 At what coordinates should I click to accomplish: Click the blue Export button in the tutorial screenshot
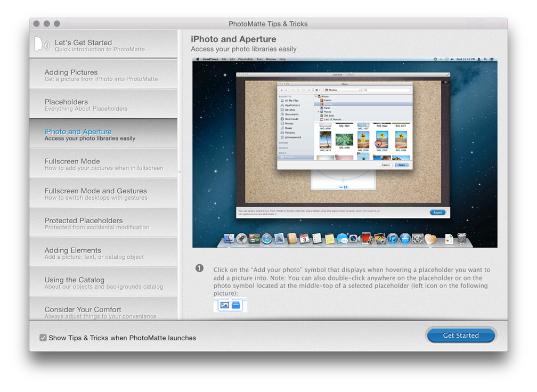pos(438,213)
